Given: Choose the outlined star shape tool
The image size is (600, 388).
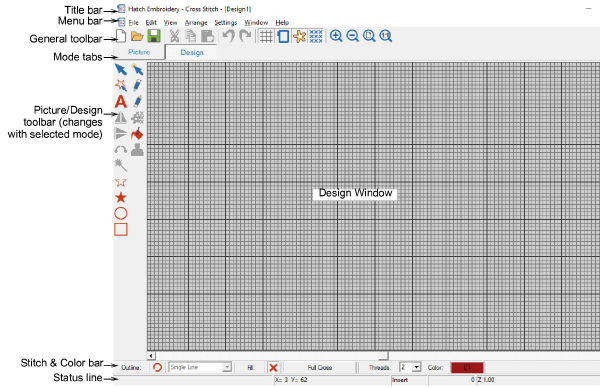Looking at the screenshot, I should (x=121, y=182).
